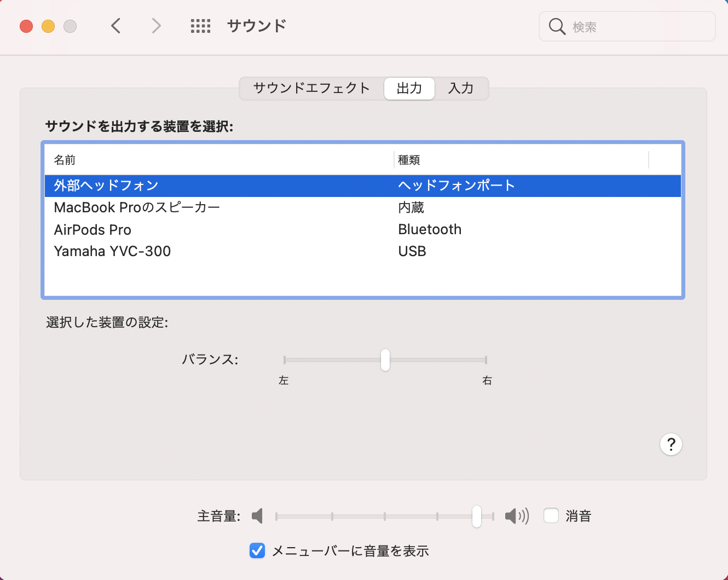The width and height of the screenshot is (728, 580).
Task: Enable the 消音 mute checkbox
Action: [551, 515]
